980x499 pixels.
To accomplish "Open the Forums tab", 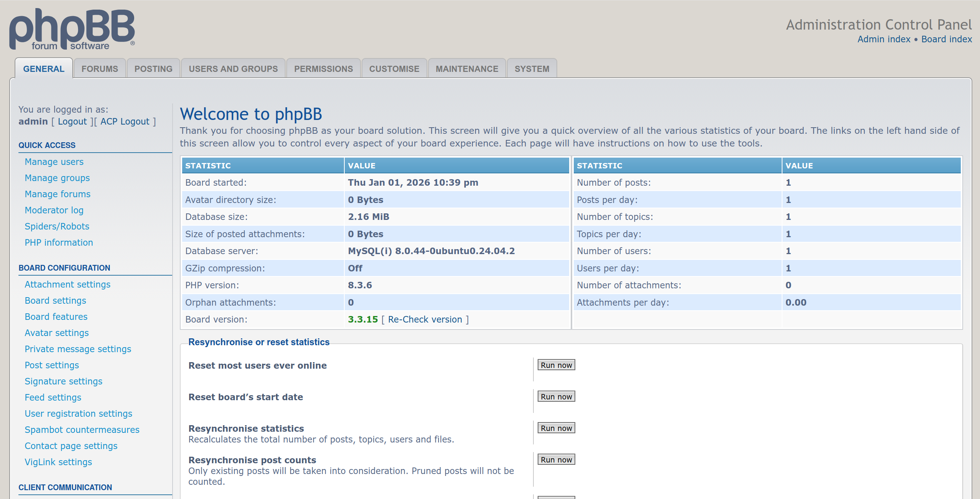I will (100, 69).
